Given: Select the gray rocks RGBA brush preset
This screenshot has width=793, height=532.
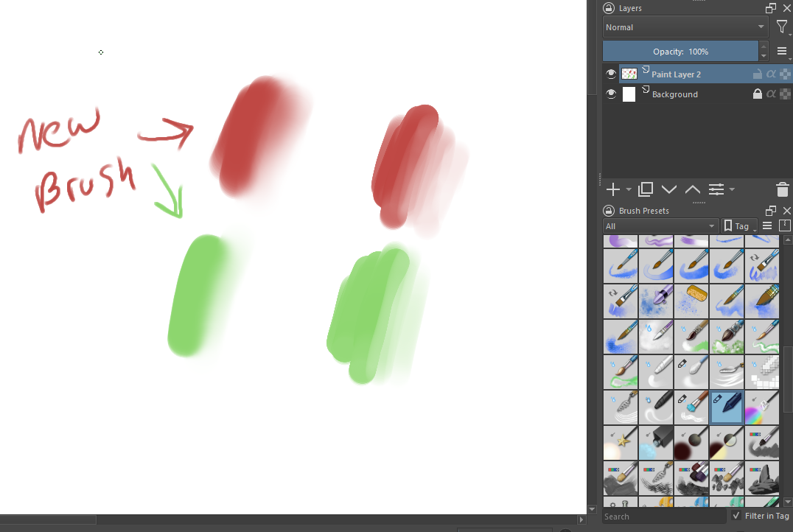Looking at the screenshot, I should 762,478.
